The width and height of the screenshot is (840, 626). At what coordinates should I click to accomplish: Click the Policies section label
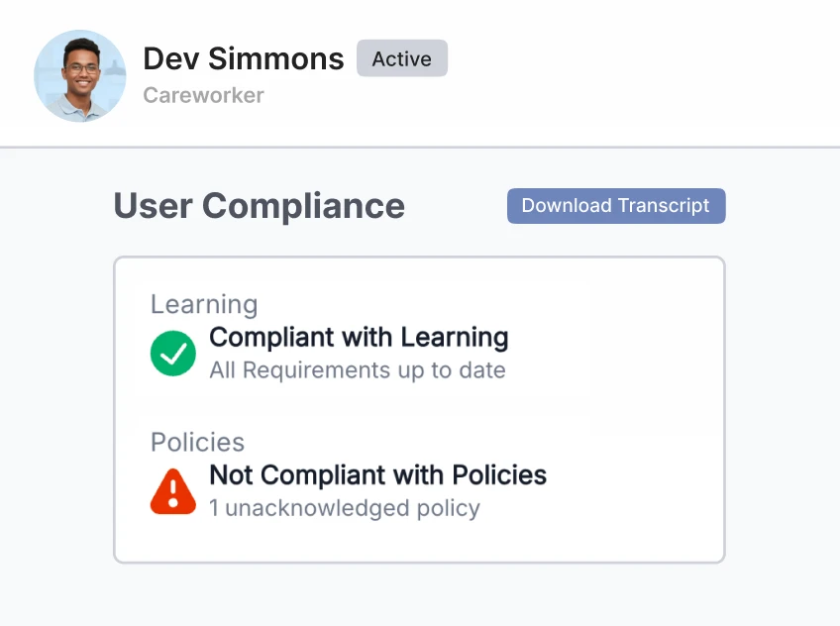[198, 443]
